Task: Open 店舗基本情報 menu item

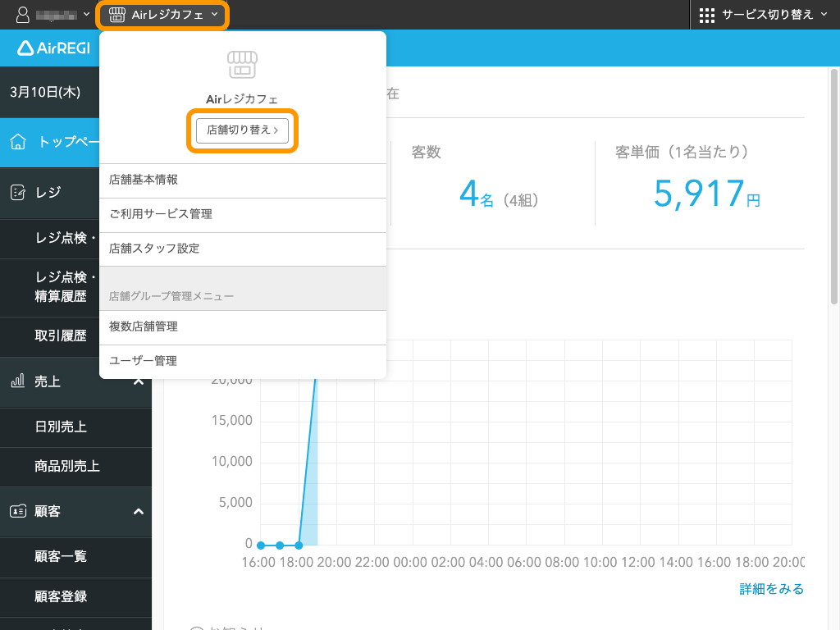Action: click(243, 180)
